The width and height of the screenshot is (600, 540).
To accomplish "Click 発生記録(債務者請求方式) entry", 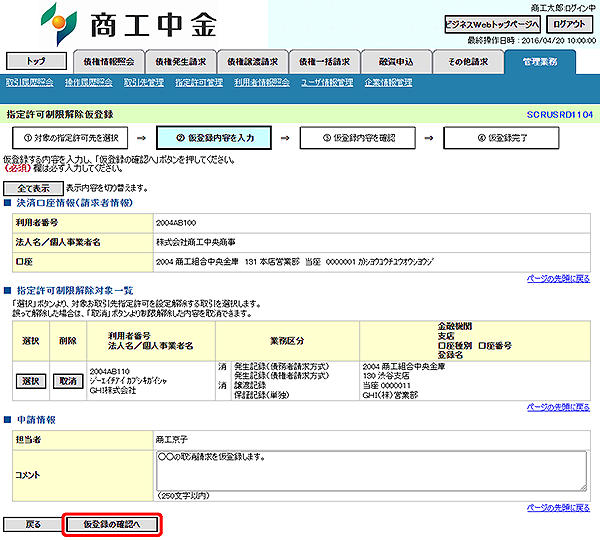I will point(282,367).
